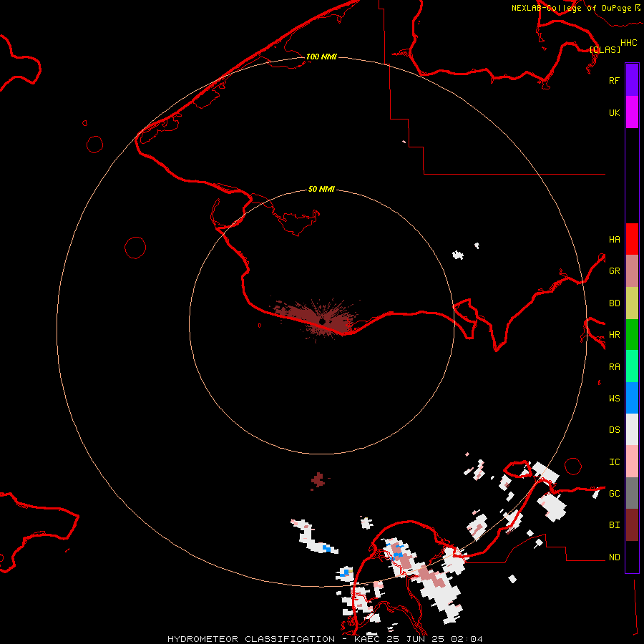The width and height of the screenshot is (644, 644).
Task: Click the HA red legend swatch
Action: (x=632, y=239)
